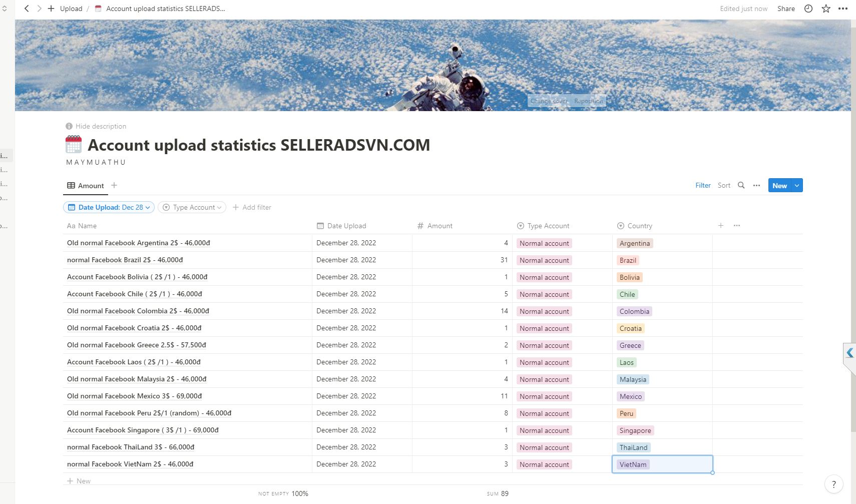Screen dimensions: 856x504
Task: Open the VietNam 2$ account entry
Action: (x=130, y=464)
